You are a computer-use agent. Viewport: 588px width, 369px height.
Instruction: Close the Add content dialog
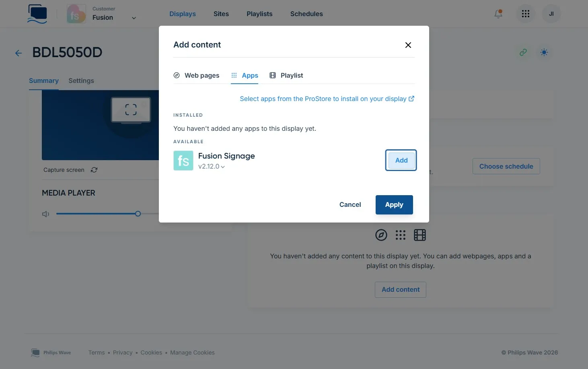click(x=408, y=45)
